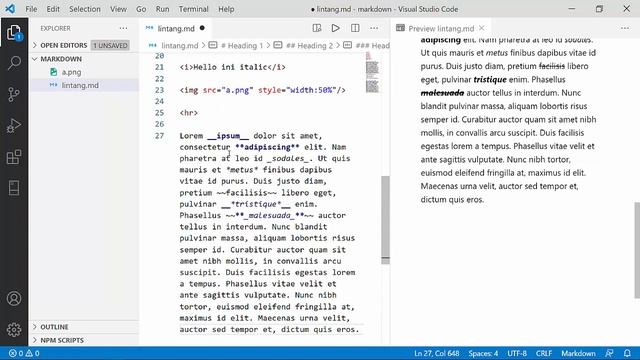Open the feedback icon in status bar
Image resolution: width=640 pixels, height=360 pixels.
pos(609,353)
